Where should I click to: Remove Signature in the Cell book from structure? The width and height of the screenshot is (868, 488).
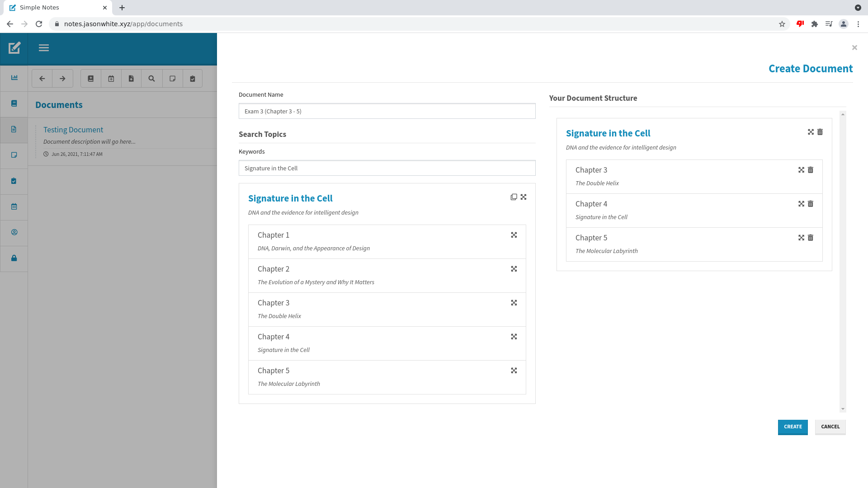click(x=820, y=132)
